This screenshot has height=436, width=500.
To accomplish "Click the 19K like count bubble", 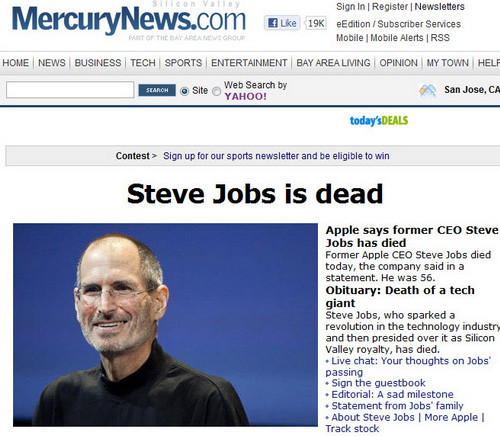I will coord(315,23).
